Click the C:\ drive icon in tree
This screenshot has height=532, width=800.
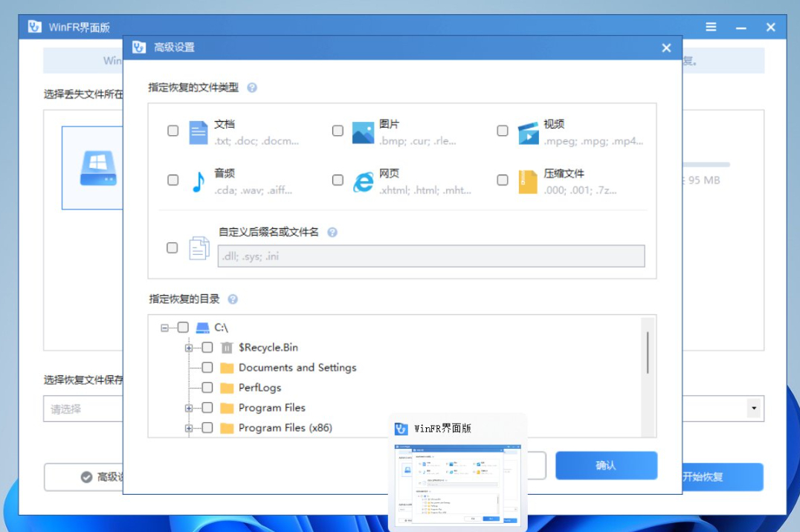point(203,328)
